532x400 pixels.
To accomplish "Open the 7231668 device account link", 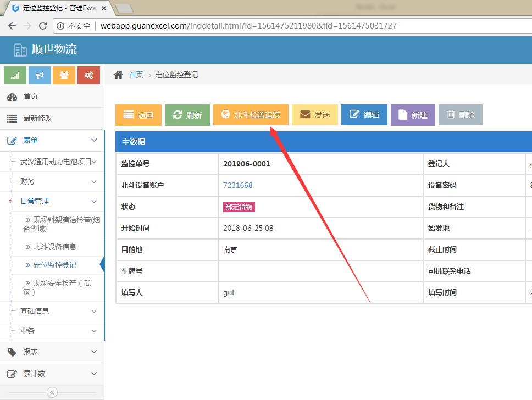I will pos(238,185).
